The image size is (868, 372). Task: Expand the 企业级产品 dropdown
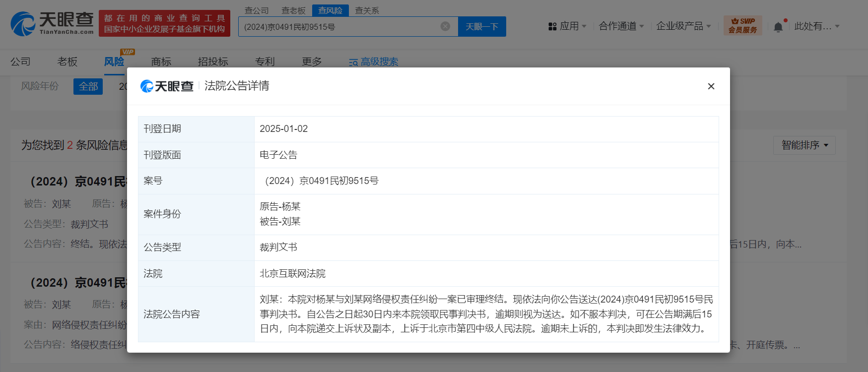coord(683,26)
